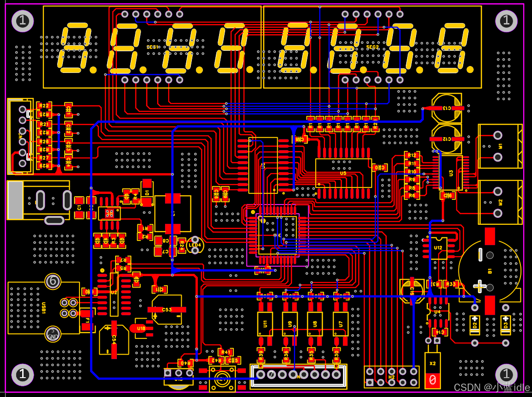Screen dimensions: 532x397
Task: Select resistor R24 beside LED4
Action: [x=182, y=245]
